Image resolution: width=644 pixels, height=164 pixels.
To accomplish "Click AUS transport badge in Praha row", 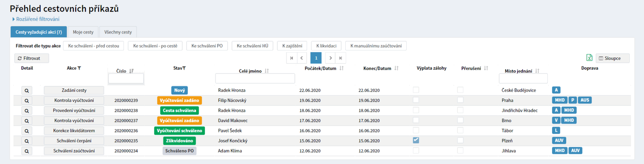I will tap(584, 100).
